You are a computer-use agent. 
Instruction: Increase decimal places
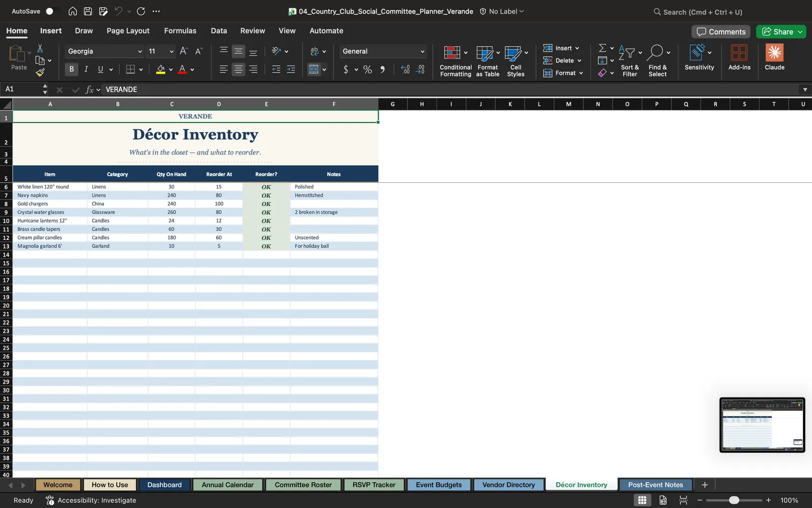405,70
